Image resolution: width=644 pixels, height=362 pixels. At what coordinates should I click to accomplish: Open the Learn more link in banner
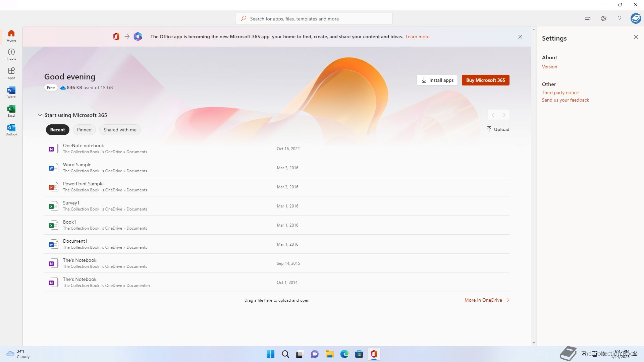[418, 37]
